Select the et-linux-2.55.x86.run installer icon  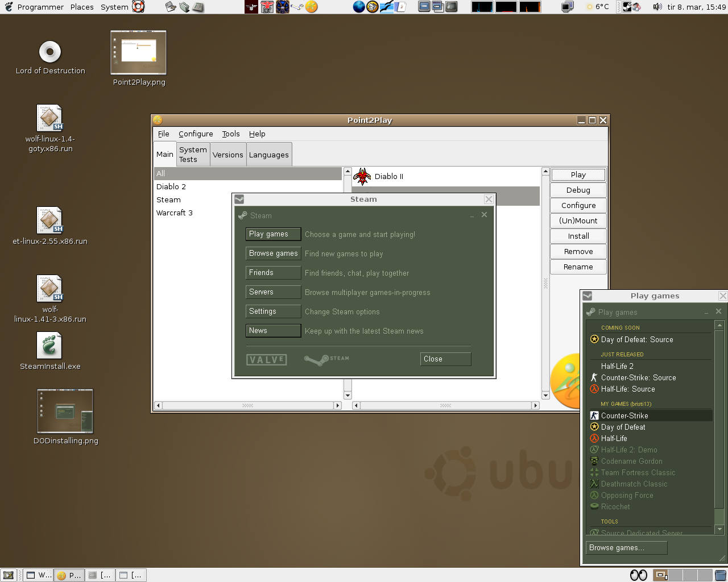click(x=50, y=220)
